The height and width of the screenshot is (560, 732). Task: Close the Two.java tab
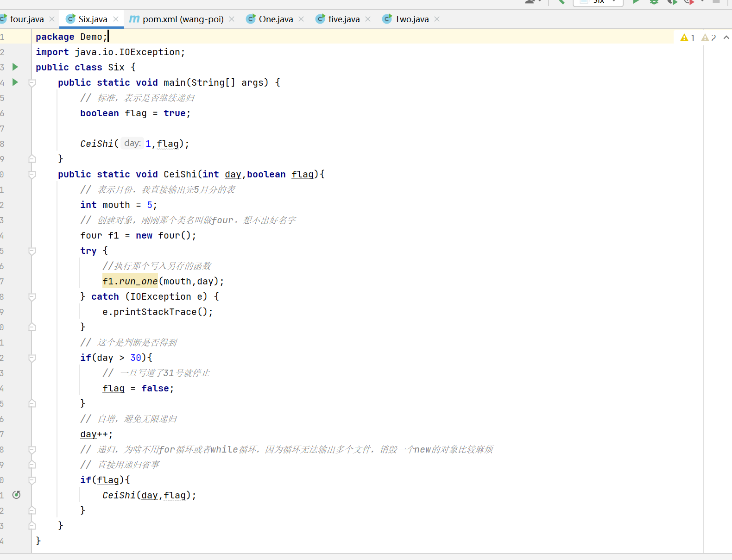437,19
